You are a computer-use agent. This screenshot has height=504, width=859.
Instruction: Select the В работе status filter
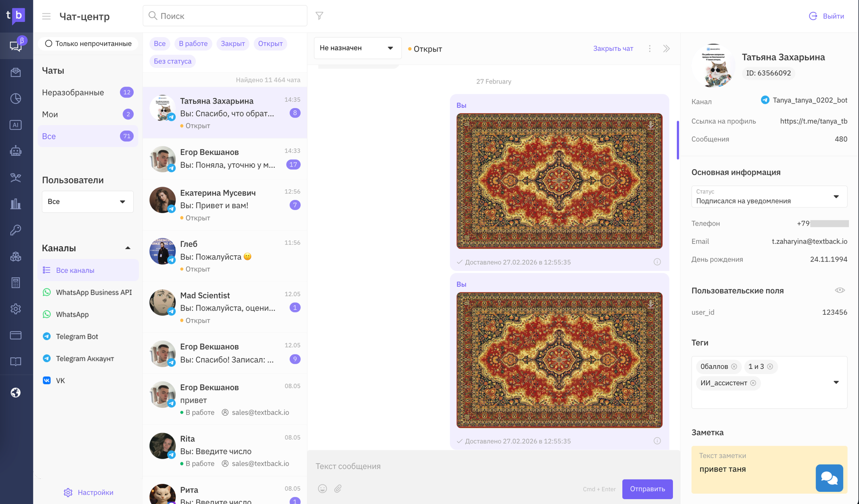coord(193,44)
